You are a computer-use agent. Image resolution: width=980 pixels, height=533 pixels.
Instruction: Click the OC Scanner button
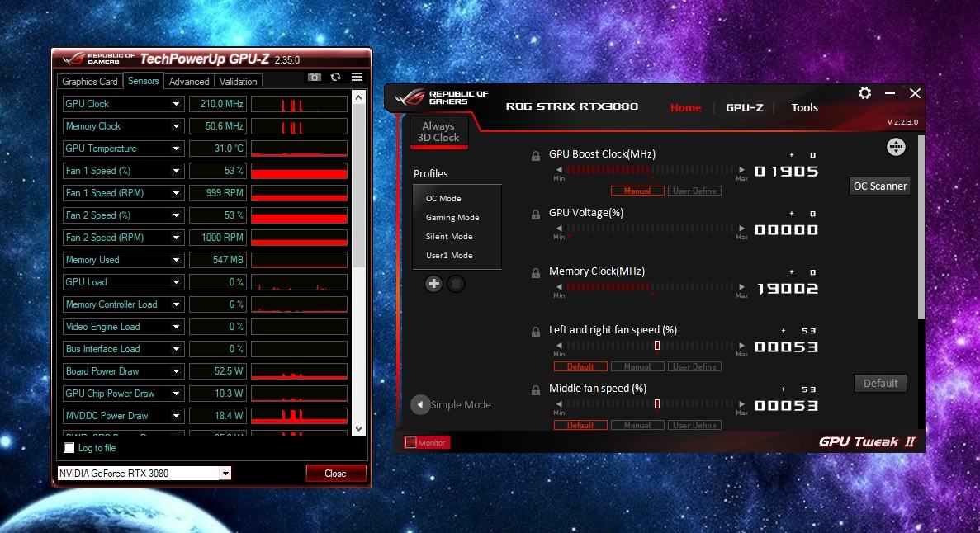[880, 186]
